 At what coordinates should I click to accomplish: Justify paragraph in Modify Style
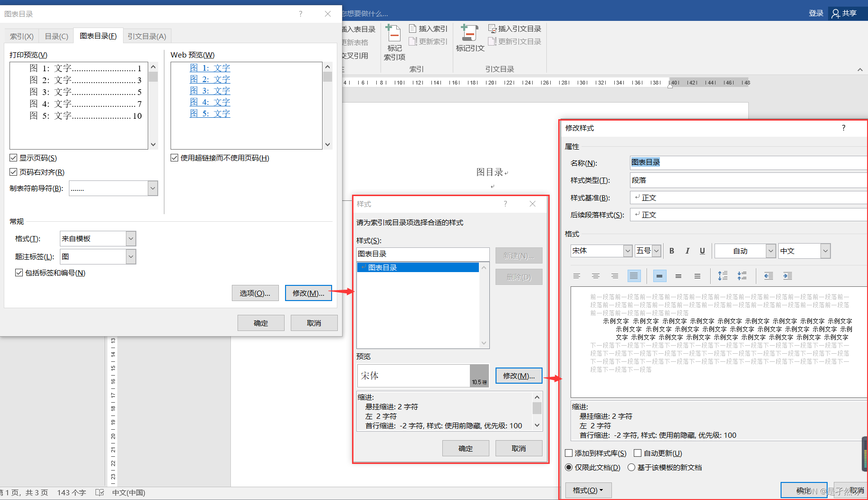click(634, 276)
